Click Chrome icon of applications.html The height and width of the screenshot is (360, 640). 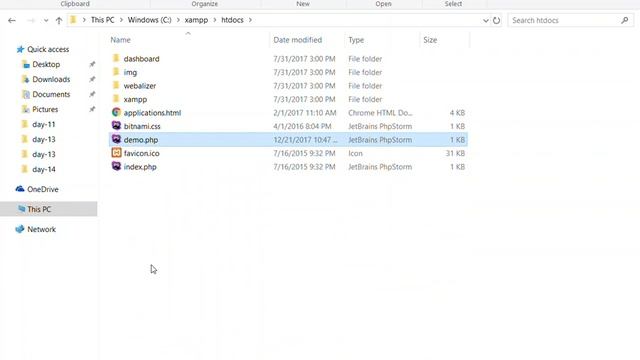[x=116, y=112]
